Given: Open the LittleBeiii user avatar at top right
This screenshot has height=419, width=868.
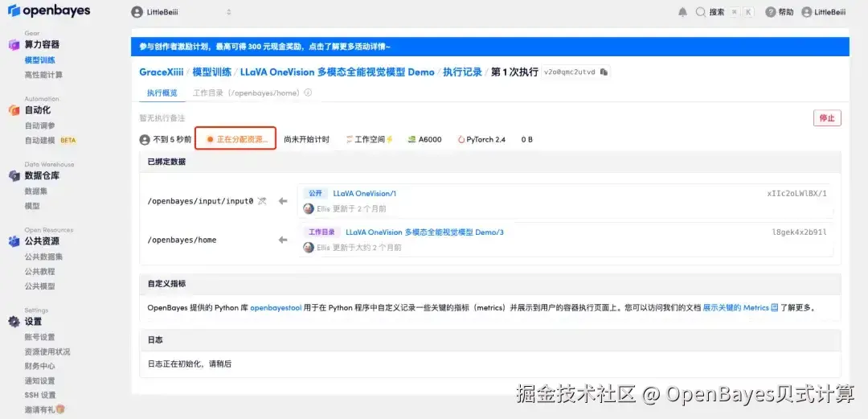Looking at the screenshot, I should [x=807, y=12].
